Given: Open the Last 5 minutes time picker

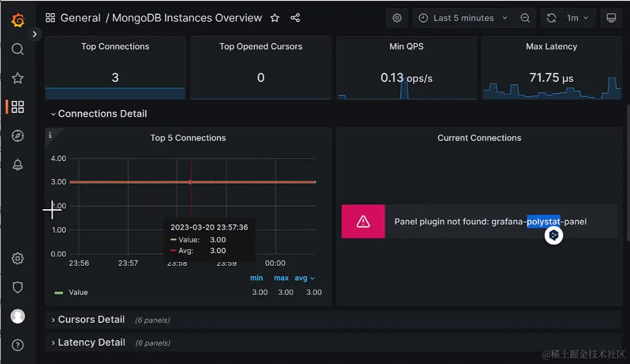Looking at the screenshot, I should point(463,18).
